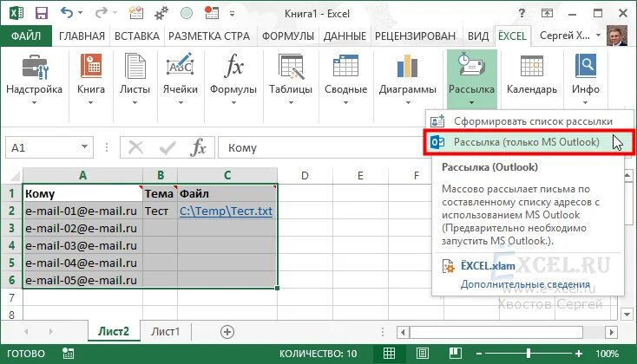The image size is (637, 364).
Task: Open the Листы ribbon button
Action: (x=135, y=79)
